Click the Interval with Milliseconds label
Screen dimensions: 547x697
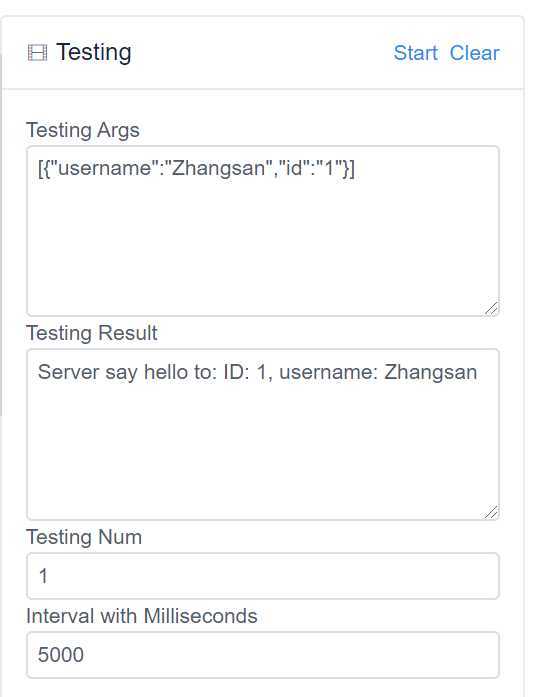pyautogui.click(x=142, y=616)
